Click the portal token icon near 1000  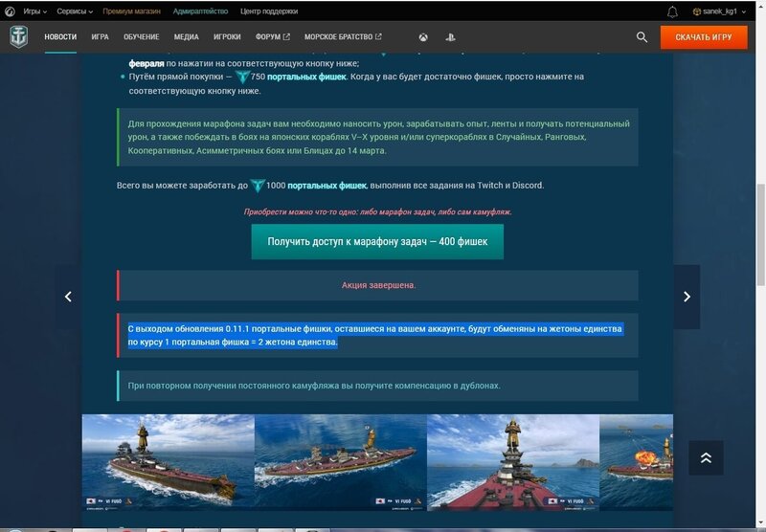(x=258, y=186)
